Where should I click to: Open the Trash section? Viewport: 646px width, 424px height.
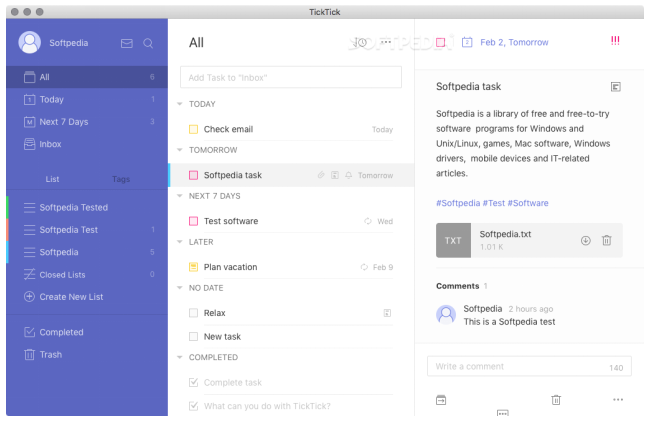pos(87,354)
